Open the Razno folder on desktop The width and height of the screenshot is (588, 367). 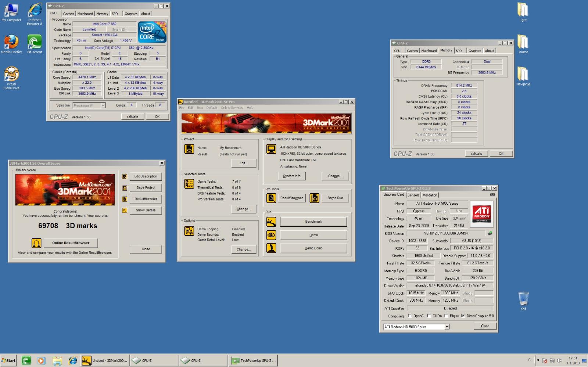tap(523, 44)
